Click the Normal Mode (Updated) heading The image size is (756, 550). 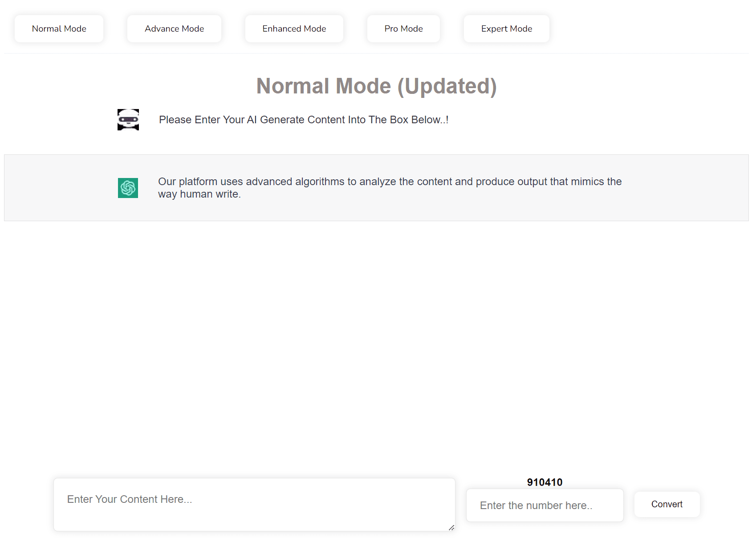click(x=376, y=86)
